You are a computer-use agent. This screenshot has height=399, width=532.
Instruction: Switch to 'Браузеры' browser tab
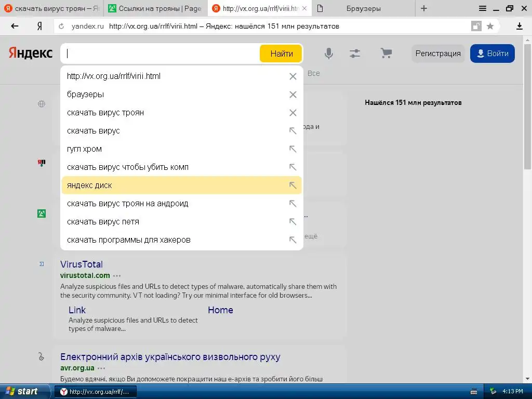pos(363,8)
